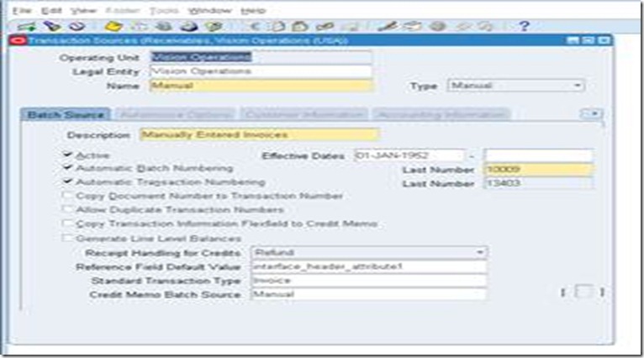Screen dimensions: 644x358
Task: Enable Copy Document Number to Transaction Number
Action: tap(67, 196)
